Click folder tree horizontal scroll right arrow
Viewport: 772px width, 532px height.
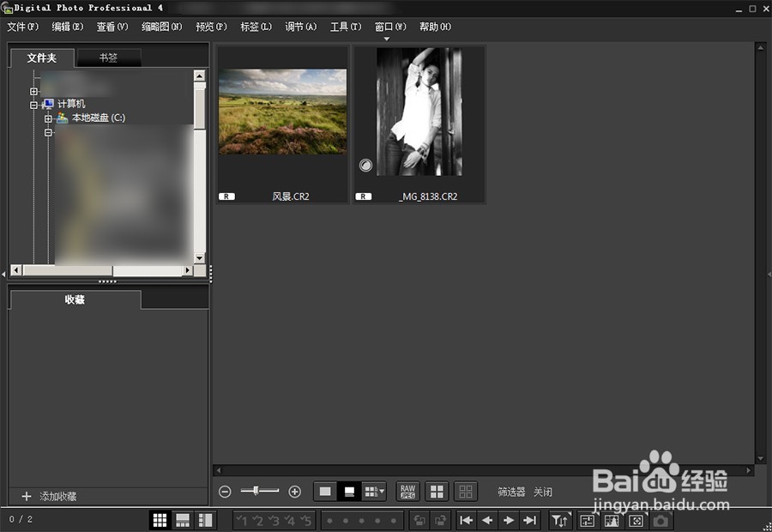tap(188, 270)
